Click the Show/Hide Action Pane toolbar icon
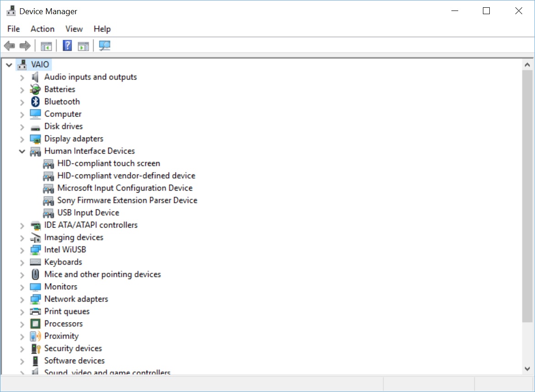The height and width of the screenshot is (392, 535). pos(83,45)
